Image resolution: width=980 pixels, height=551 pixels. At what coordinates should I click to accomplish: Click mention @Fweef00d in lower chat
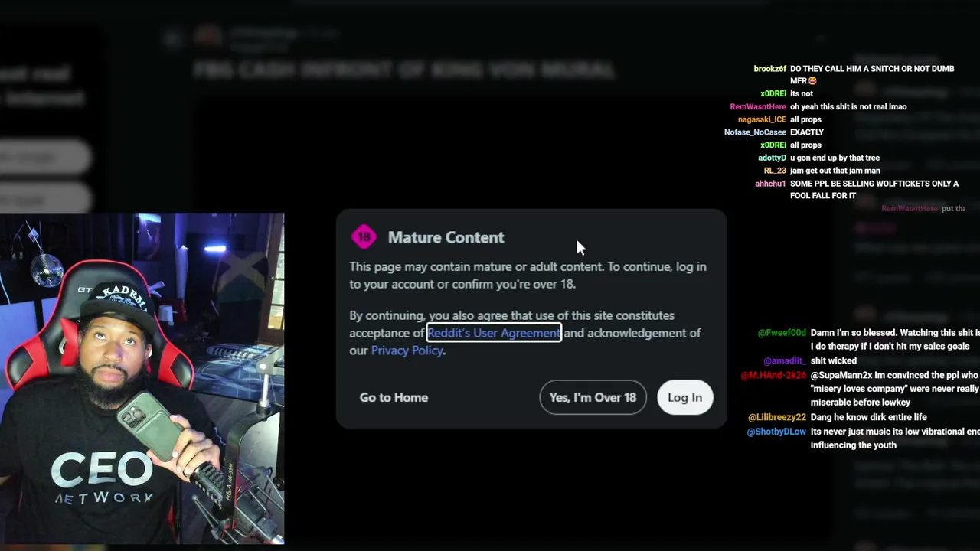coord(782,333)
